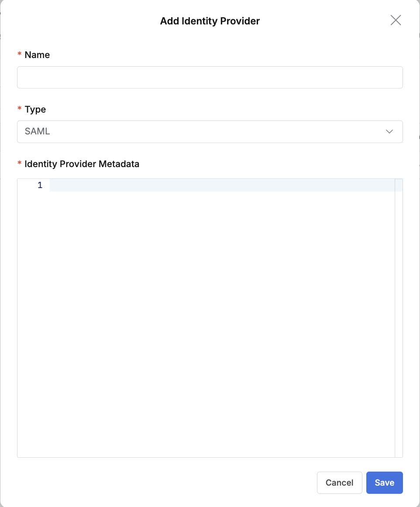420x507 pixels.
Task: Focus the Identity Provider Metadata code editor
Action: pos(222,305)
